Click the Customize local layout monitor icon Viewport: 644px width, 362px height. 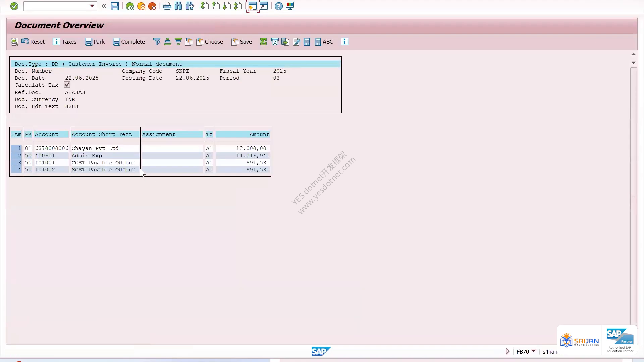pos(290,6)
